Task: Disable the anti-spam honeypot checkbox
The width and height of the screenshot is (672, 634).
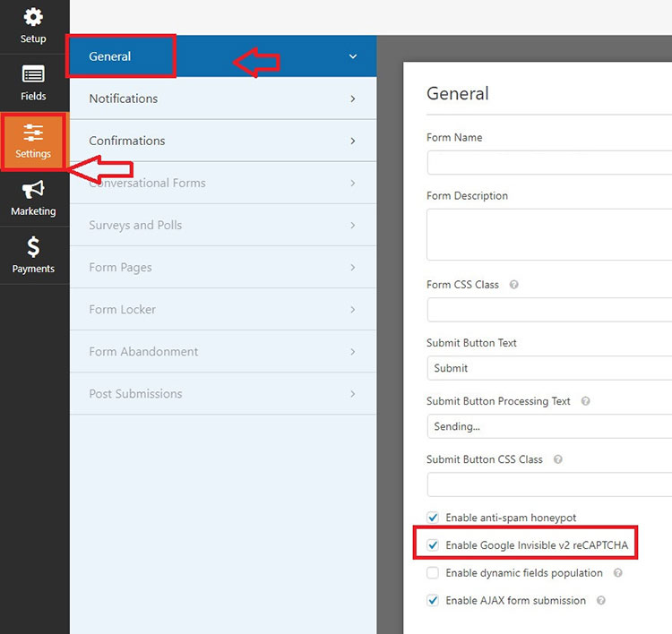Action: [433, 518]
